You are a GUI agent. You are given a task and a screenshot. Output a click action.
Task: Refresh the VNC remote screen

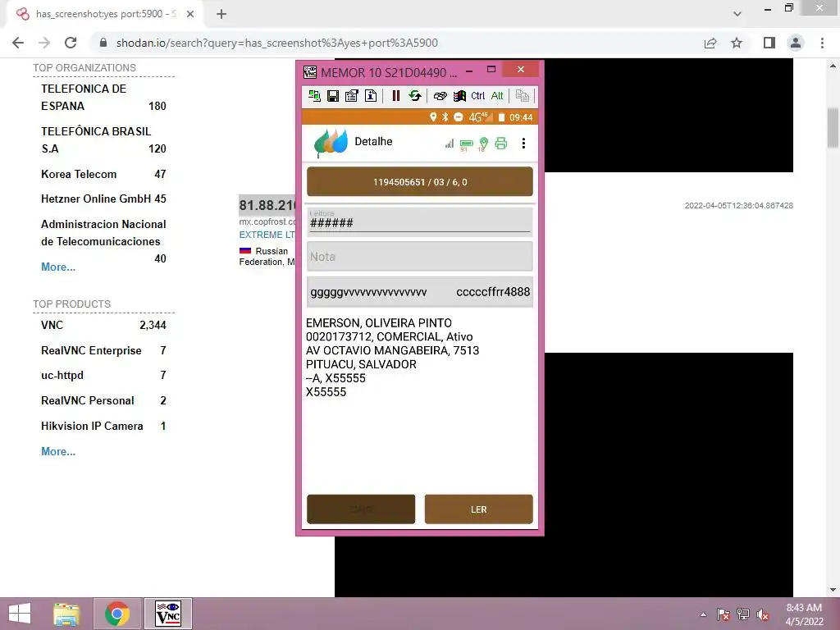click(414, 96)
